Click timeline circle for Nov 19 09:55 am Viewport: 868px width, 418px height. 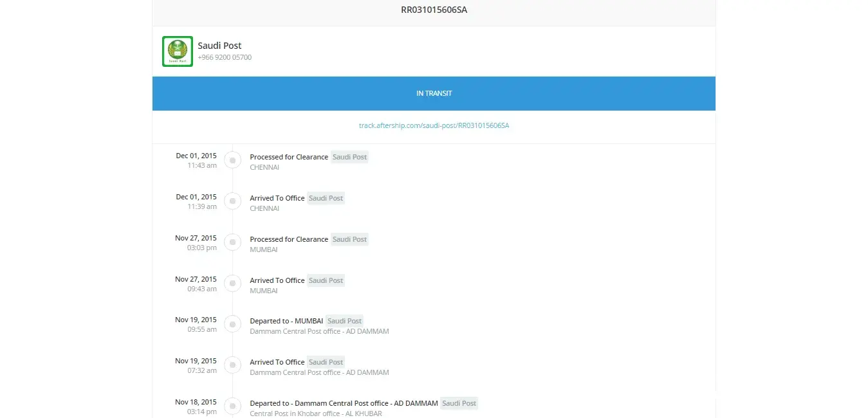[x=232, y=324]
